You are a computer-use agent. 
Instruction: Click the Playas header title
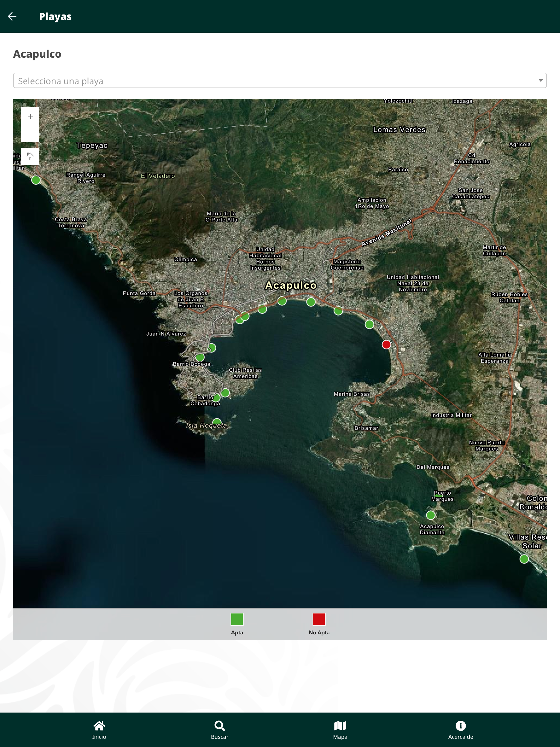[55, 16]
